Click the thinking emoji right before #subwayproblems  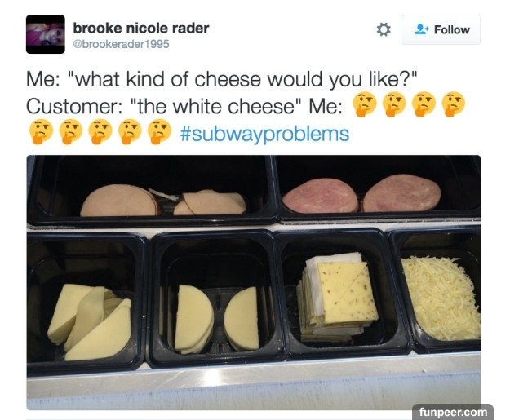coord(159,131)
